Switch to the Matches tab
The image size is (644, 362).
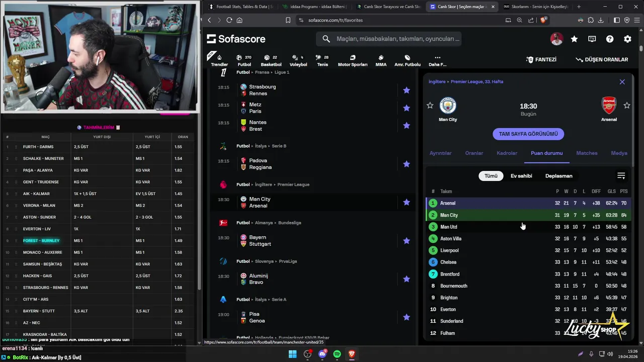click(x=587, y=153)
